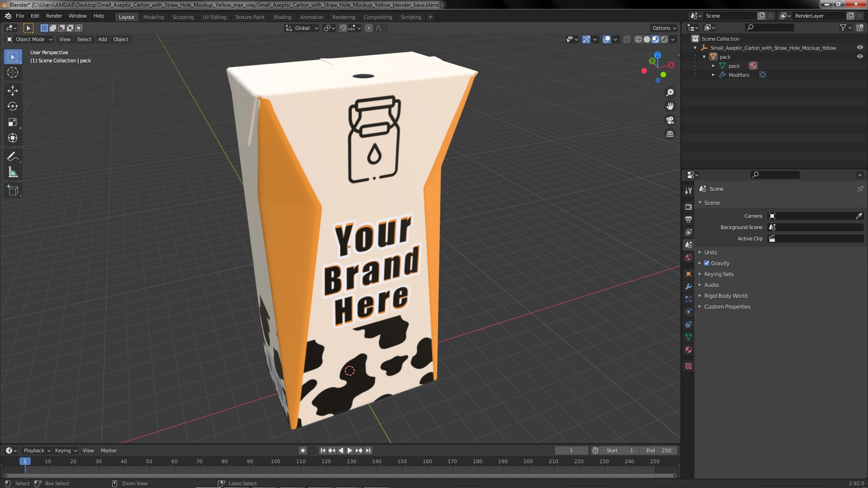Viewport: 868px width, 488px height.
Task: Toggle snapping magnet in header
Action: (x=343, y=28)
